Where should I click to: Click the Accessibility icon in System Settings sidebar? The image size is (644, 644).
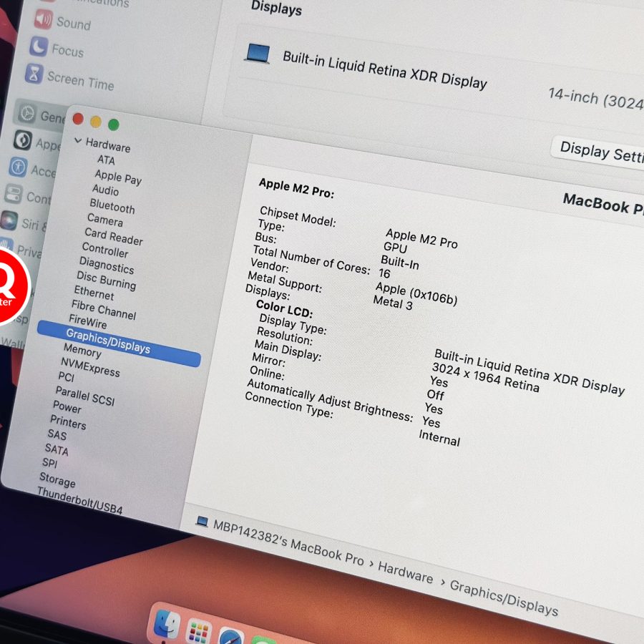(18, 167)
